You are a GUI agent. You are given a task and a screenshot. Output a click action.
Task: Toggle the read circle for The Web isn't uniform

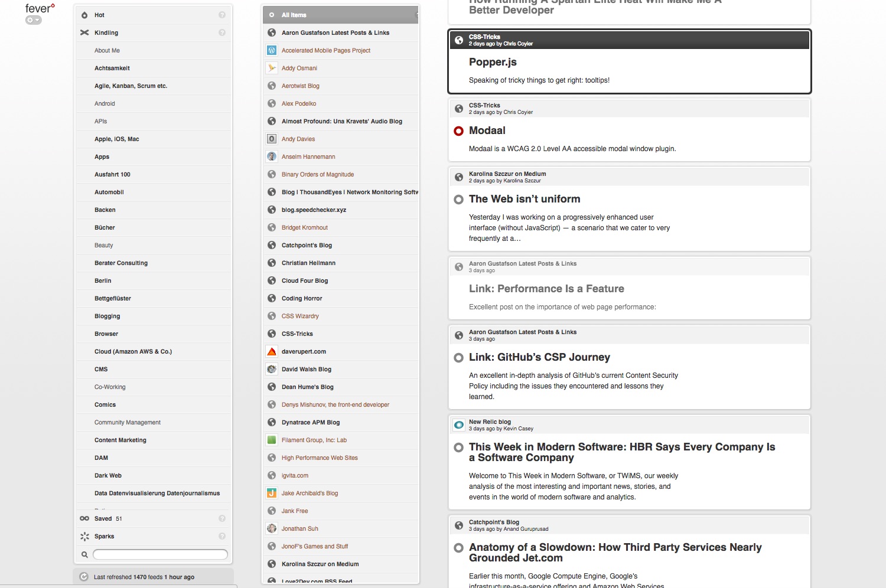tap(458, 200)
